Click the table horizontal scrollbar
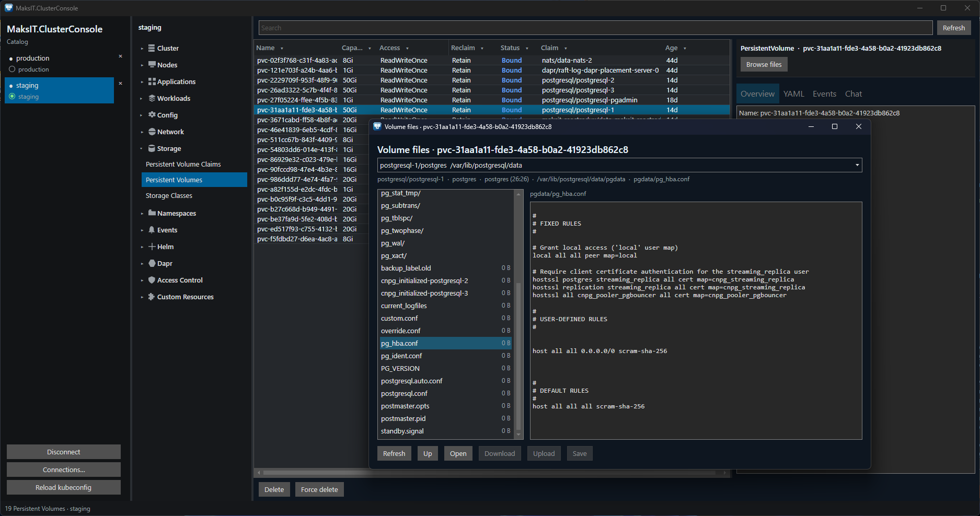The image size is (980, 516). tap(489, 473)
